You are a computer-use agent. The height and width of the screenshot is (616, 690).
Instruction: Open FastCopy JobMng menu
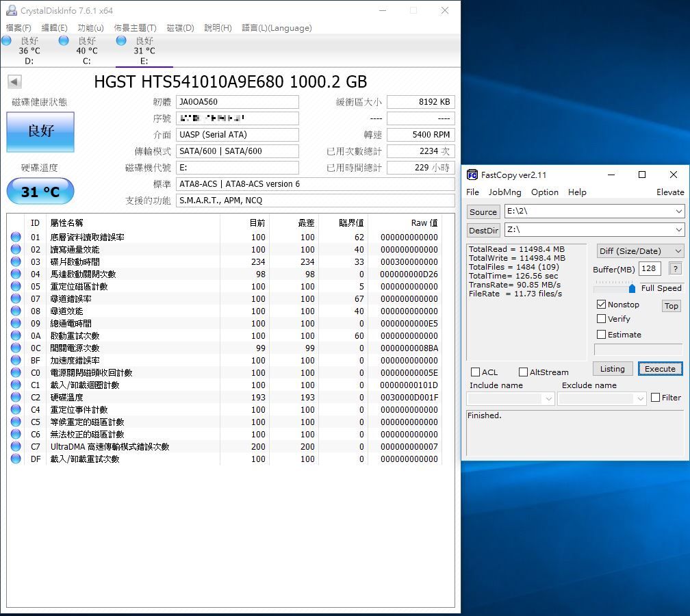click(504, 192)
